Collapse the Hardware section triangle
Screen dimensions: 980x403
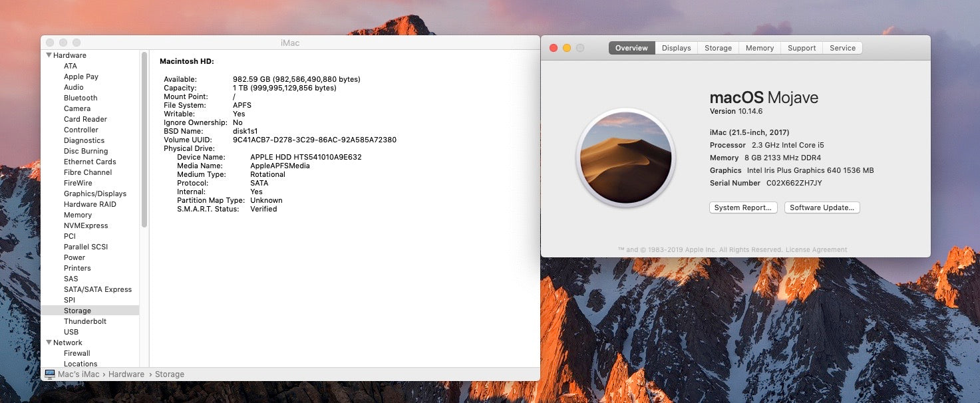coord(49,55)
